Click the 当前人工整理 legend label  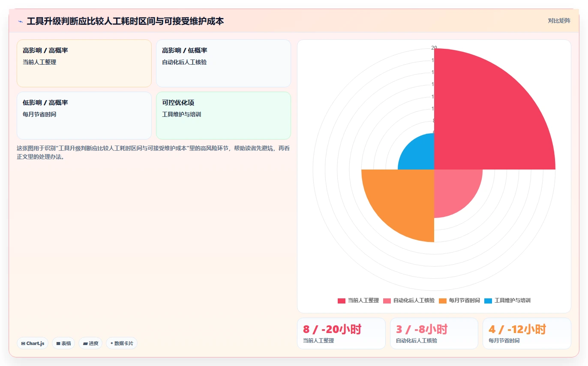(363, 301)
